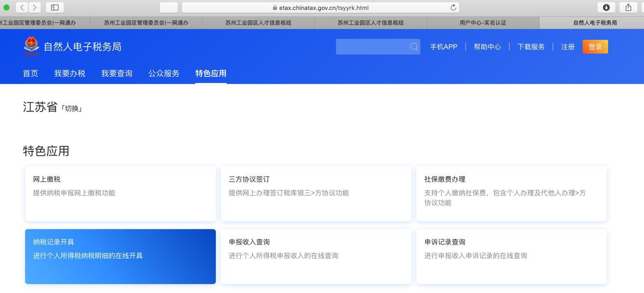644x293 pixels.
Task: Click description 进行个人所得税申报收入的在线查询
Action: [x=283, y=256]
